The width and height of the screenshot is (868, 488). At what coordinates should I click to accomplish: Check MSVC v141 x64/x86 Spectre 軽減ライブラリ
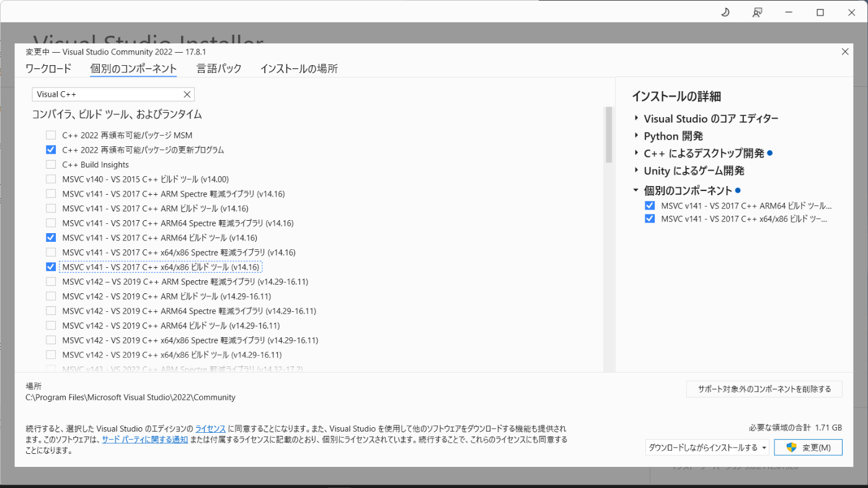[51, 252]
